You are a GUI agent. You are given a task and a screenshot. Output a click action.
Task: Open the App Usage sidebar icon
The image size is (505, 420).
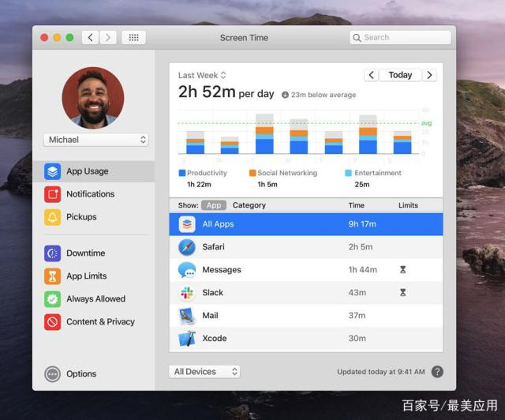tap(53, 171)
